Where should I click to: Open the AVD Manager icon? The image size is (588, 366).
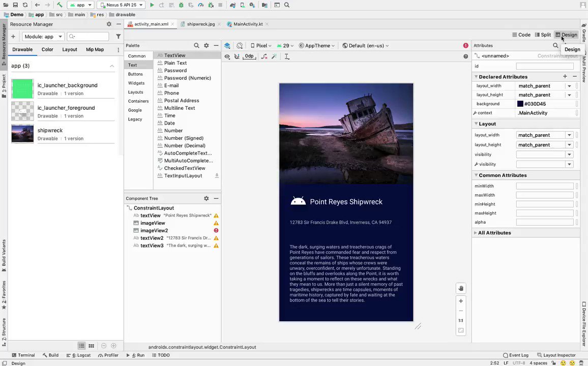(x=243, y=5)
